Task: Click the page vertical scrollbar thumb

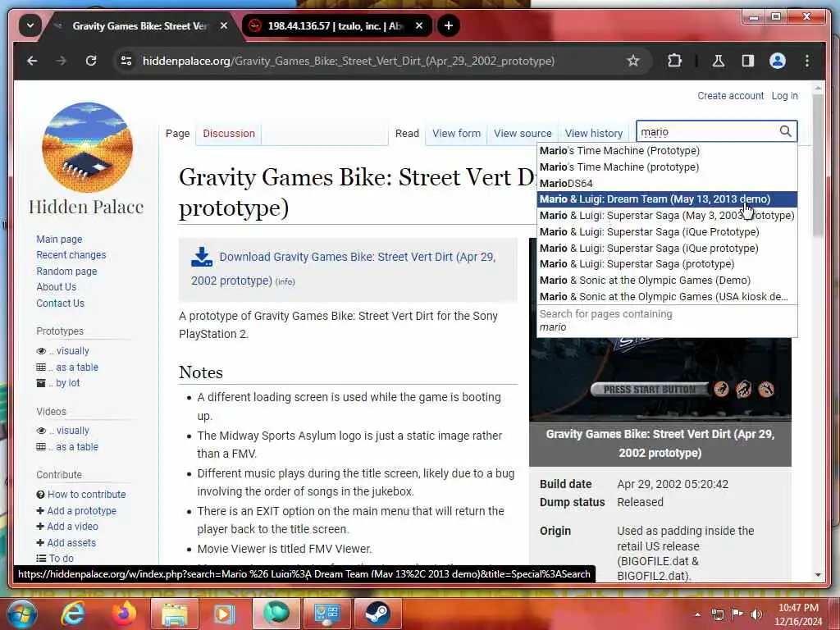Action: click(818, 166)
